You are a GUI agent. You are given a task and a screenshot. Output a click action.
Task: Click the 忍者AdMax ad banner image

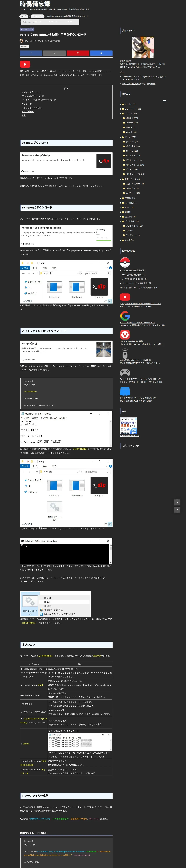tap(129, 426)
